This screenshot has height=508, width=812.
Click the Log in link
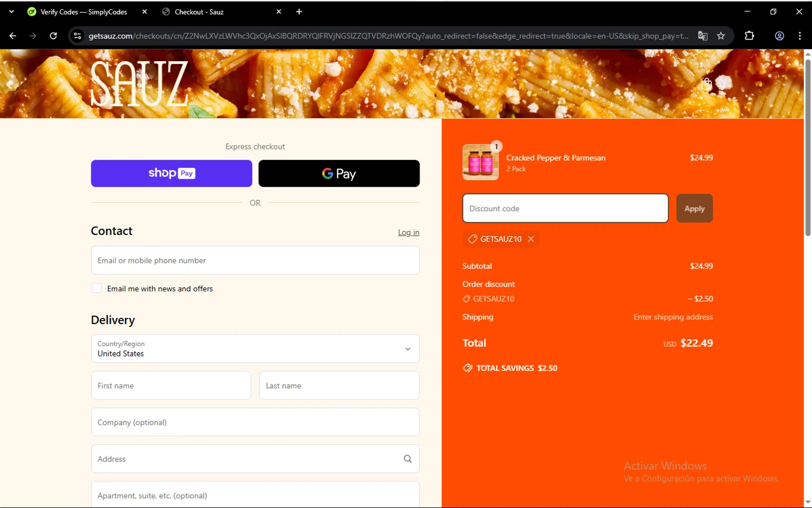409,232
